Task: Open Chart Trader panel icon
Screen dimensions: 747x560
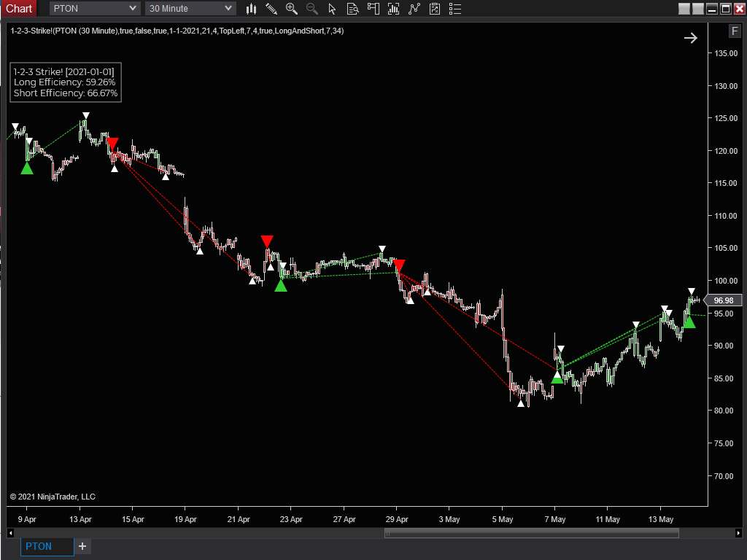Action: [x=373, y=9]
